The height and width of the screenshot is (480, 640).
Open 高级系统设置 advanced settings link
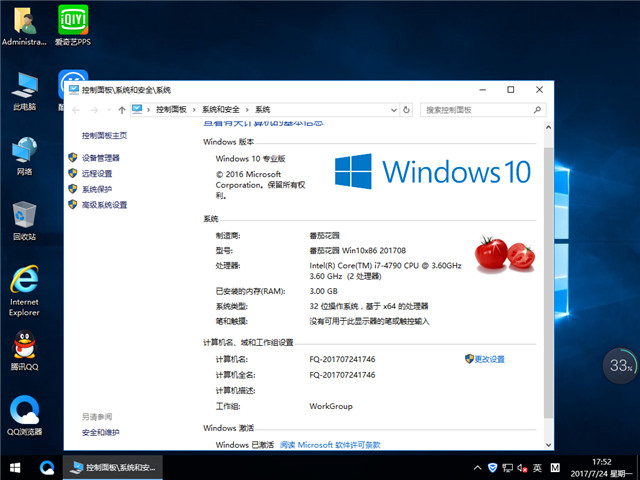(x=104, y=204)
